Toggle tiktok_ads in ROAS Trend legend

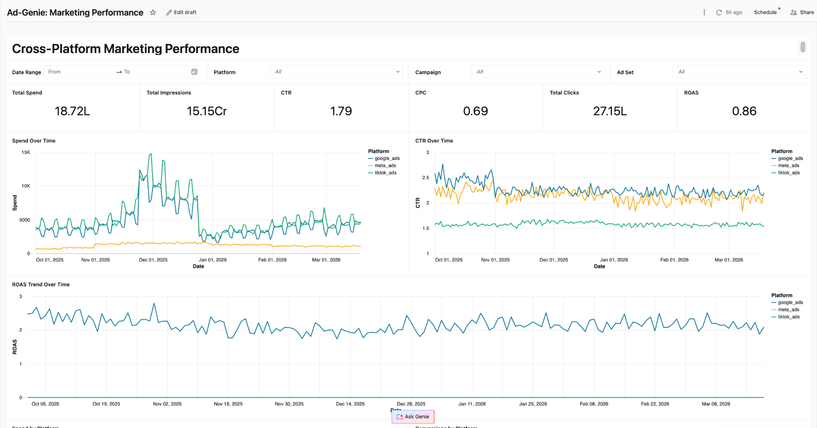pos(786,316)
